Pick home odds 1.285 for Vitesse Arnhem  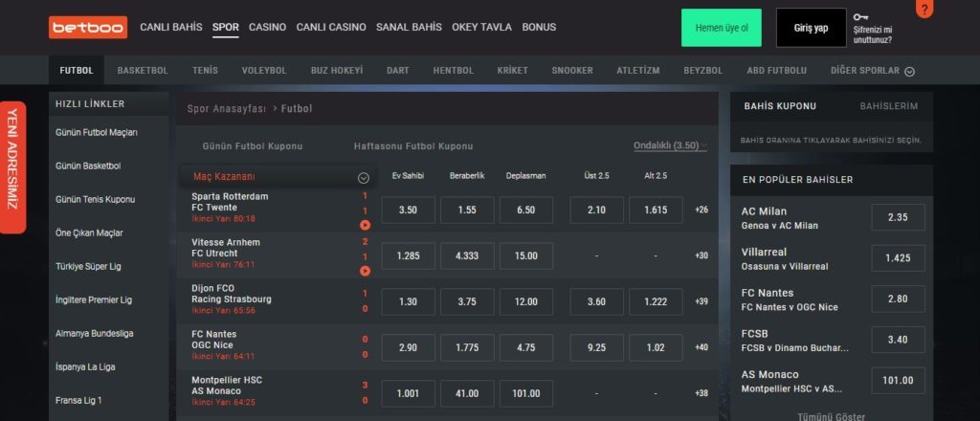[x=408, y=256]
